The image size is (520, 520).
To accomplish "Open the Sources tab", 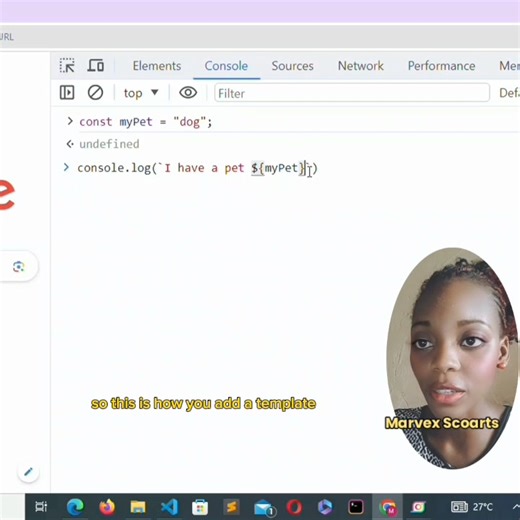I will tap(292, 66).
